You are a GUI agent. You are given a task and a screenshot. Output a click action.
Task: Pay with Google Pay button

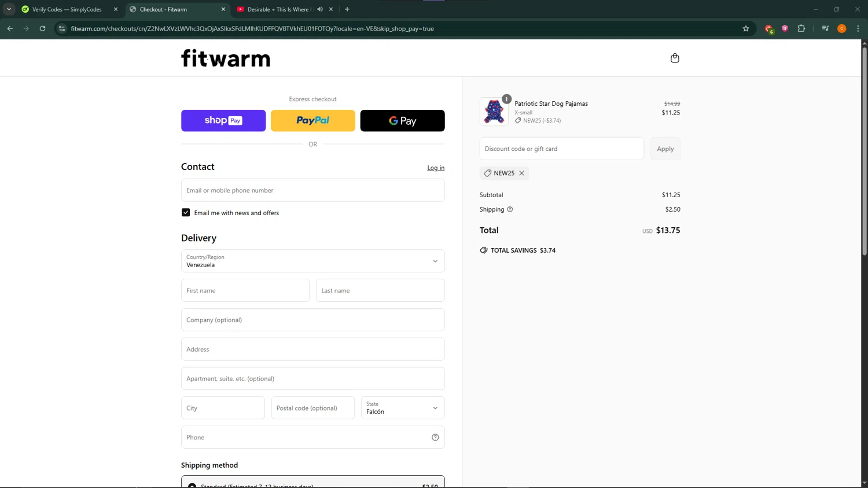pyautogui.click(x=403, y=121)
